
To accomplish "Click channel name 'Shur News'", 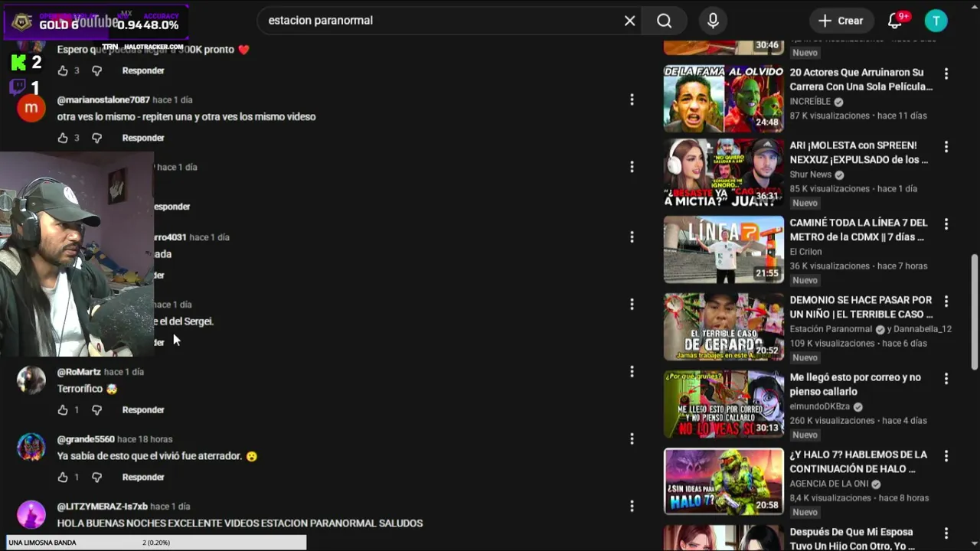I will (810, 174).
